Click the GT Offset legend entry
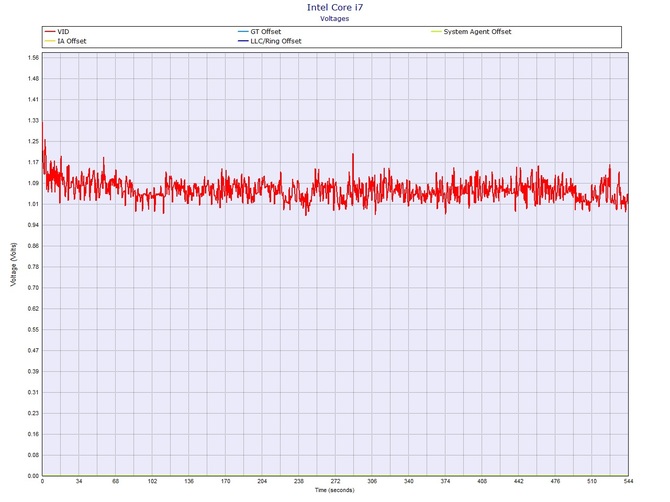 point(259,32)
